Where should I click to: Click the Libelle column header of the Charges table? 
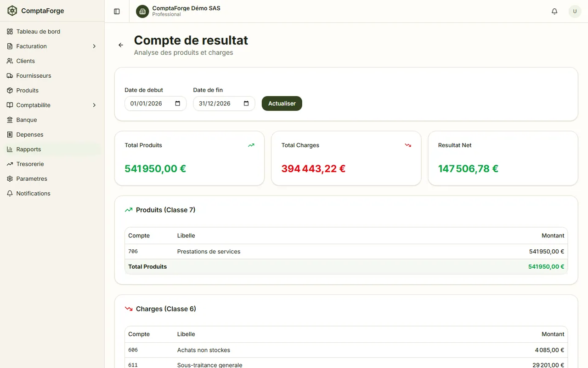186,334
